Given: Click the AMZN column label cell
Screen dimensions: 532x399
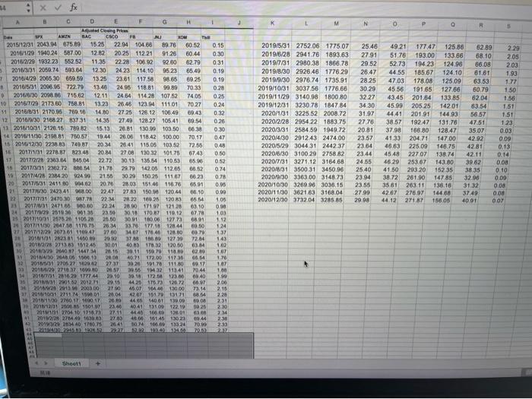Looking at the screenshot, I should pos(64,36).
